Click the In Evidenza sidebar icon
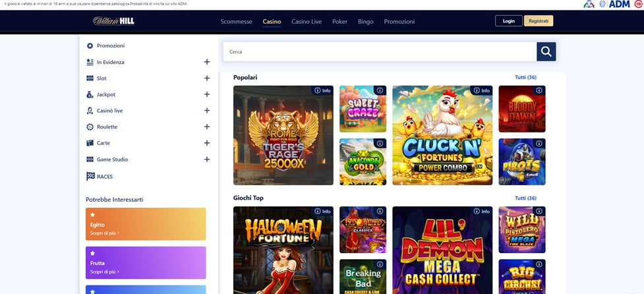Screen dimensions: 644x294 (x=90, y=62)
